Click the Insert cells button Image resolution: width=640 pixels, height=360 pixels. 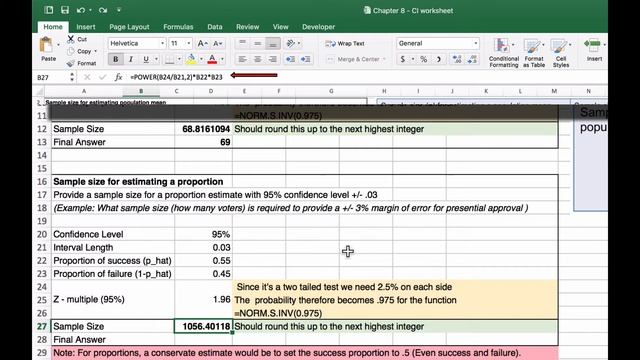(594, 50)
